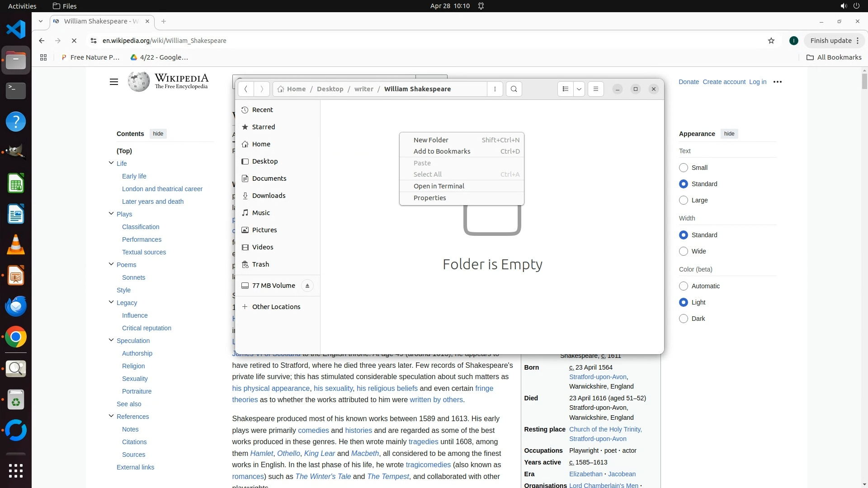Screen dimensions: 868x488
Task: Open the Files hamburger main menu
Action: 595,89
